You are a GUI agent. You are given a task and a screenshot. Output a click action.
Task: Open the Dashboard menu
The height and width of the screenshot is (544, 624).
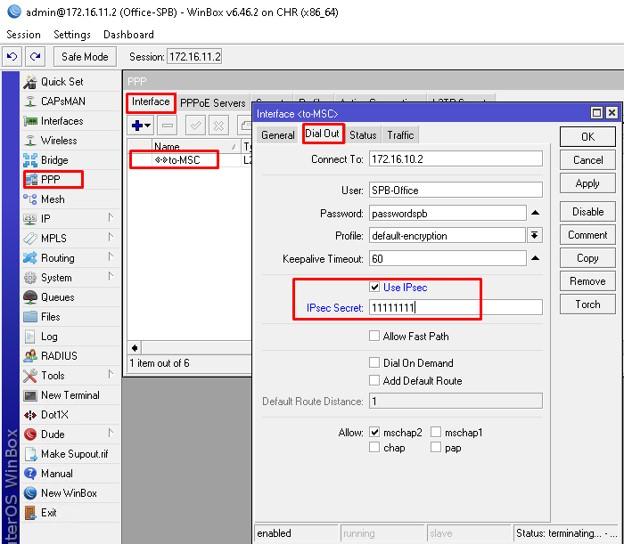(x=129, y=35)
